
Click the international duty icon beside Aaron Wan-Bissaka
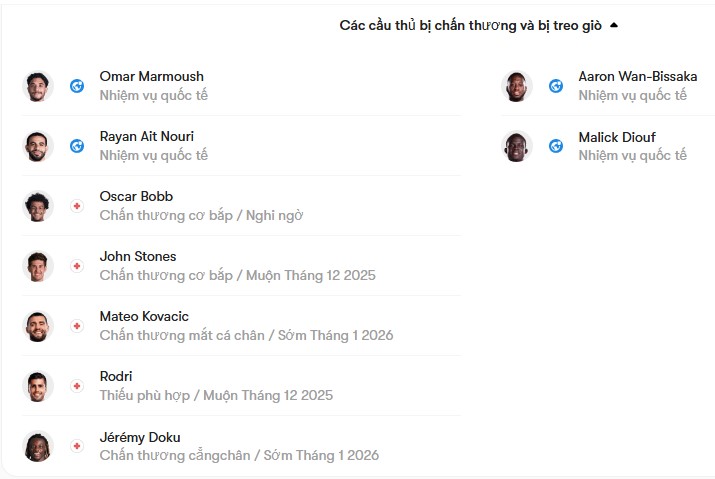556,86
